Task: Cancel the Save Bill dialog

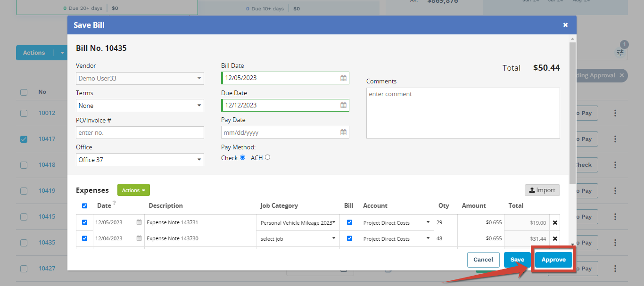Action: pyautogui.click(x=483, y=260)
